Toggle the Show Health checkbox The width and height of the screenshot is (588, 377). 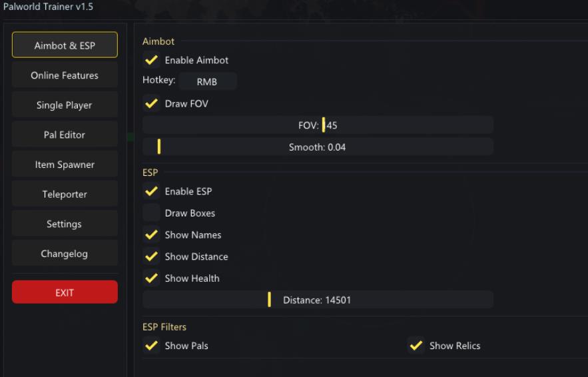click(152, 278)
